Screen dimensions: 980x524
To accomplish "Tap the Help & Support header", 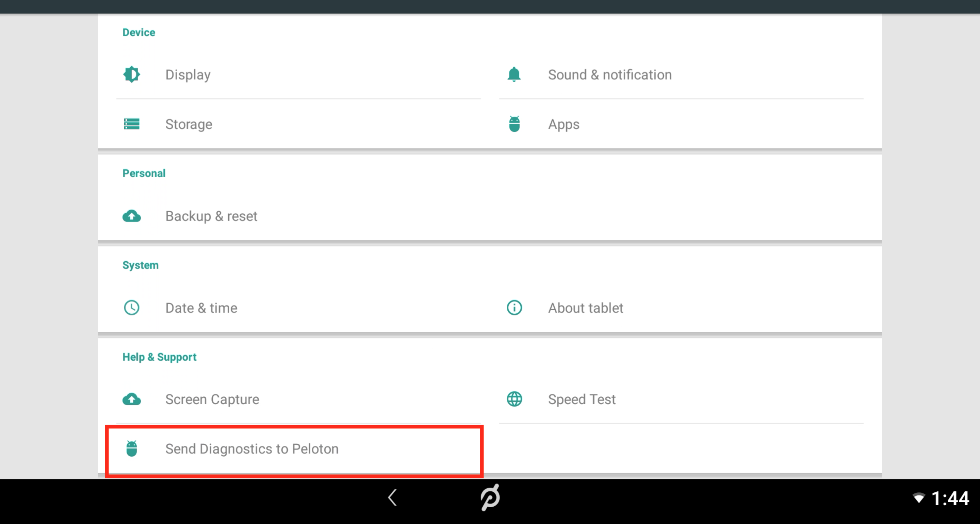I will (159, 357).
